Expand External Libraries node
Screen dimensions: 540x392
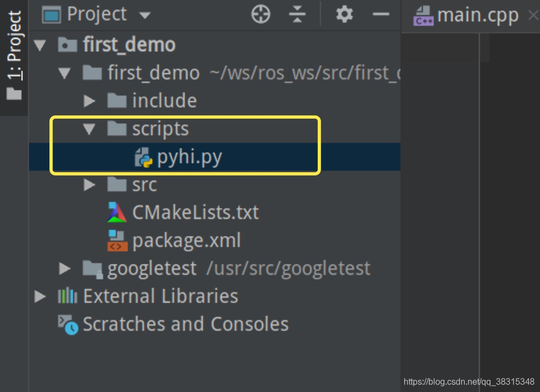[x=40, y=296]
